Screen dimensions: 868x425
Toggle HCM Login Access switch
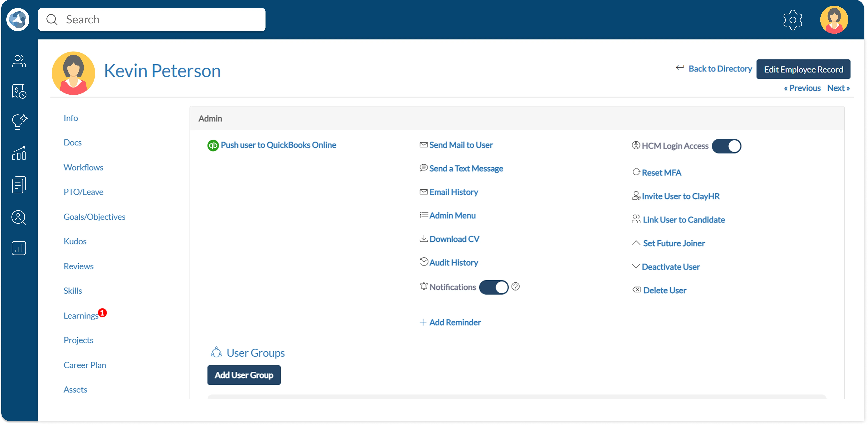(x=726, y=146)
